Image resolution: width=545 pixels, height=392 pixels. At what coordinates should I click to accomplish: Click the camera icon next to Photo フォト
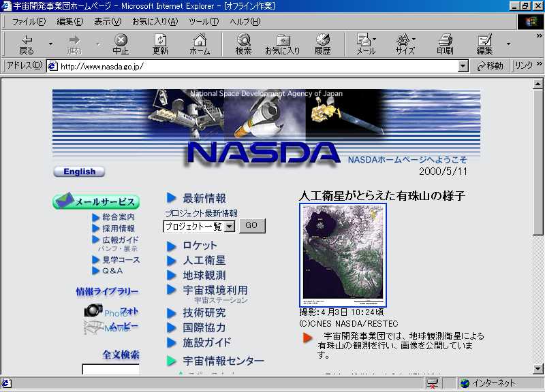point(93,310)
